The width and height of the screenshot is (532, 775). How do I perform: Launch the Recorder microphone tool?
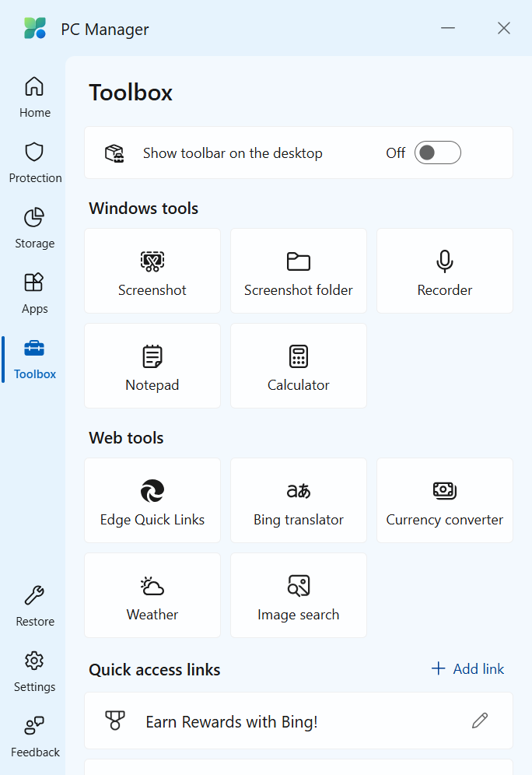[x=445, y=272]
